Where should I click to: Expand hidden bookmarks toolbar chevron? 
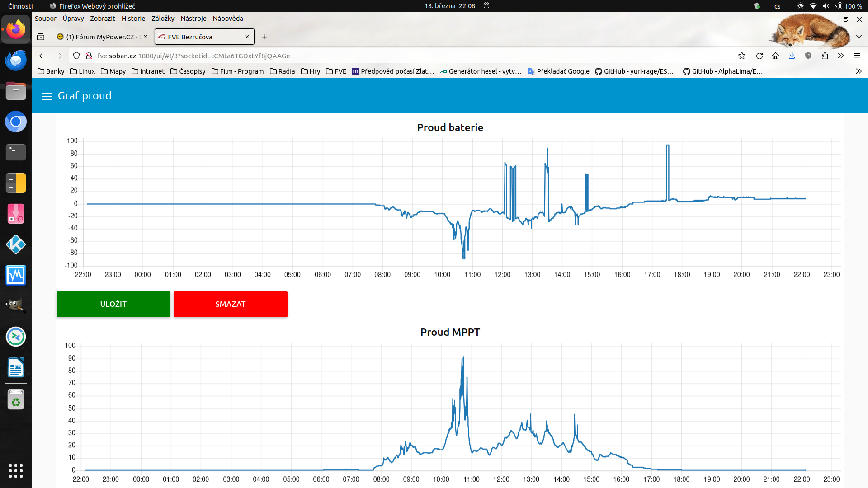[x=859, y=71]
